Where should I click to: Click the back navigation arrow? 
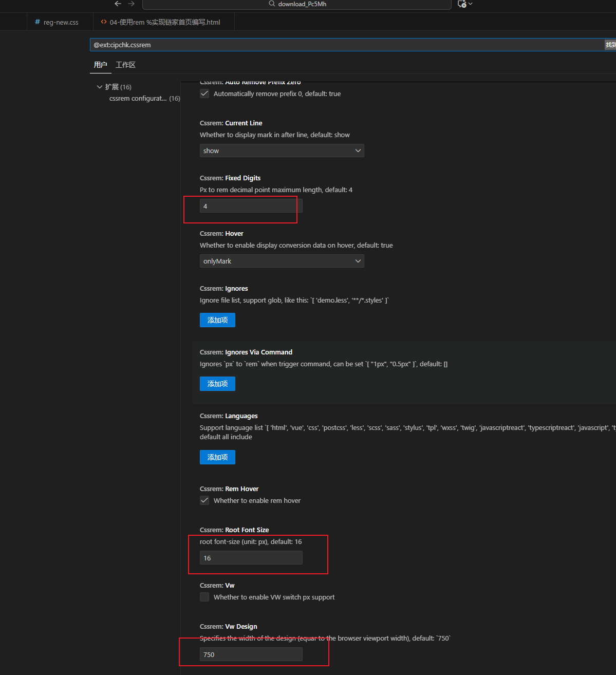pyautogui.click(x=118, y=4)
